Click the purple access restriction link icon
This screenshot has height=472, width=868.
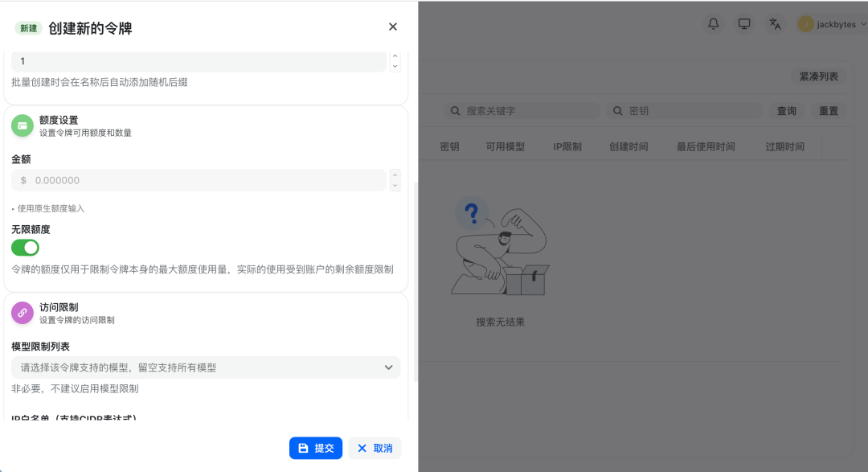click(x=23, y=313)
